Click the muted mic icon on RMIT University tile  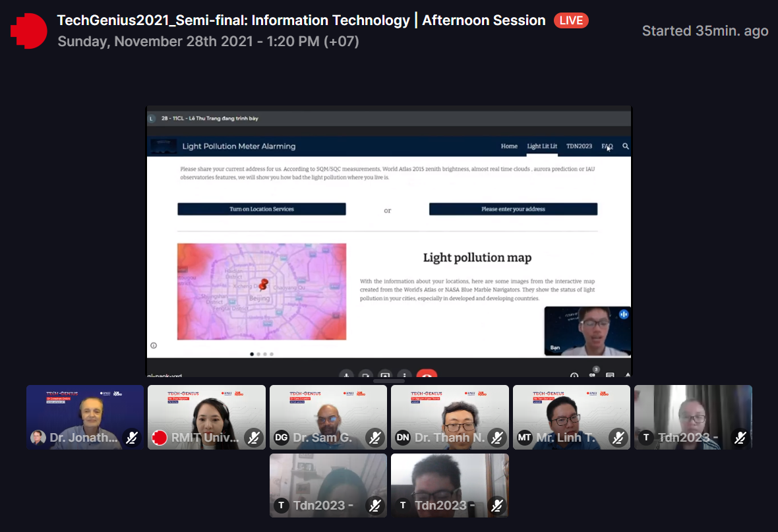coord(254,438)
